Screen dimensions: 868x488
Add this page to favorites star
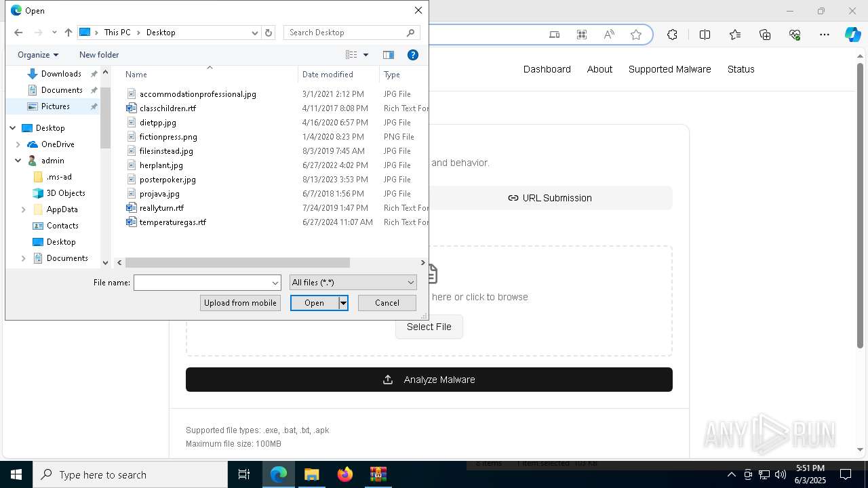coord(636,35)
